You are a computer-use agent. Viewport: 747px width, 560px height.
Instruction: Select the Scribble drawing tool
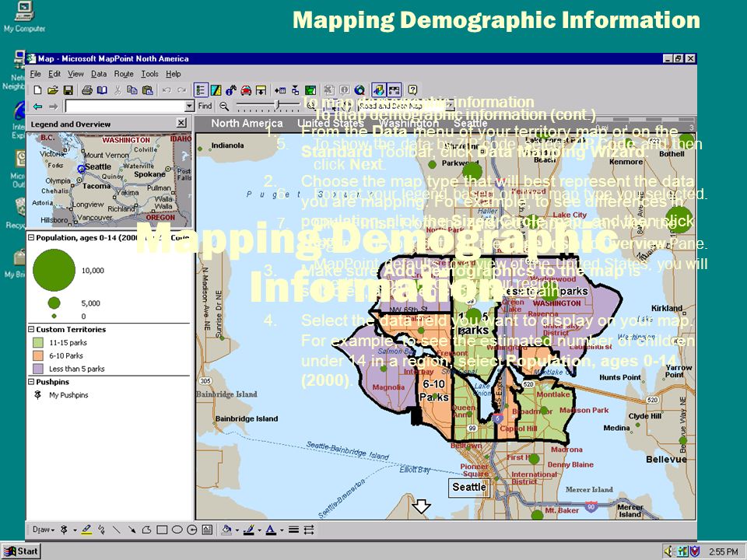tap(101, 530)
